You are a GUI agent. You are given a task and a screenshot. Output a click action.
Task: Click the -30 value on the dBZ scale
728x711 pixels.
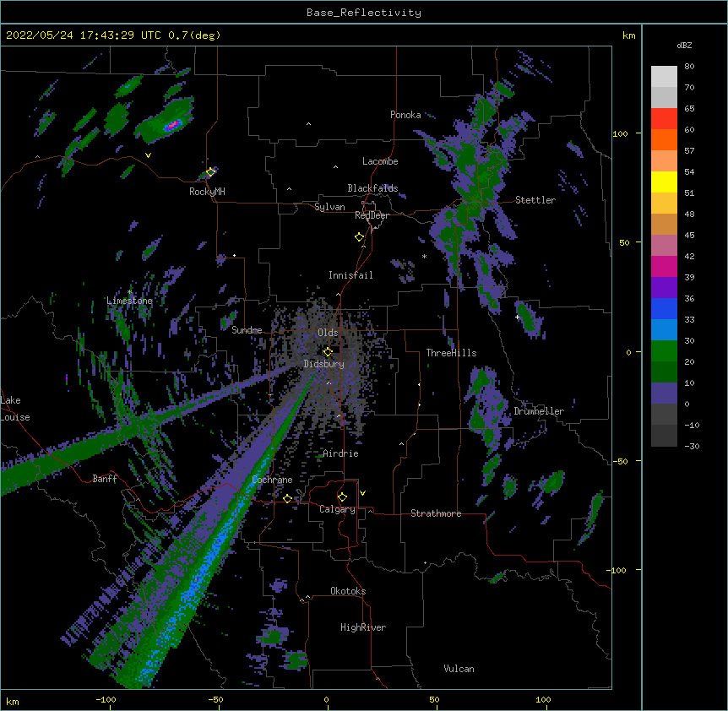(692, 446)
